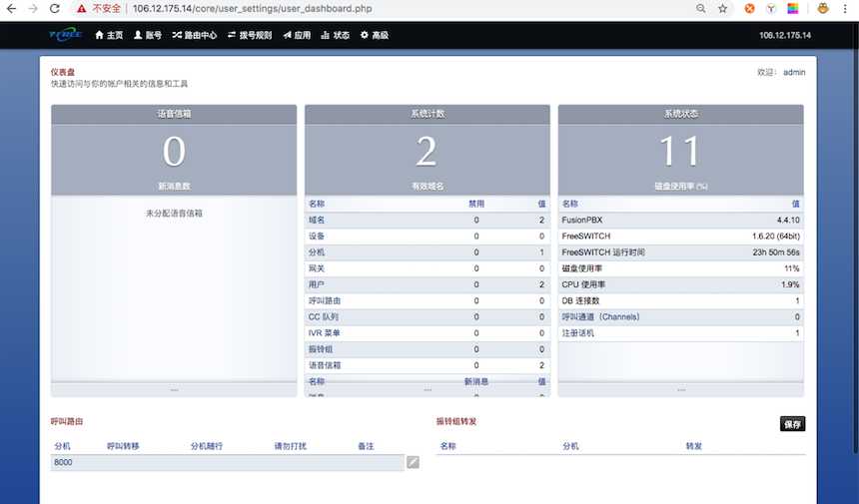Open the 路由中心 routing menu
This screenshot has height=504, width=859.
(x=195, y=35)
